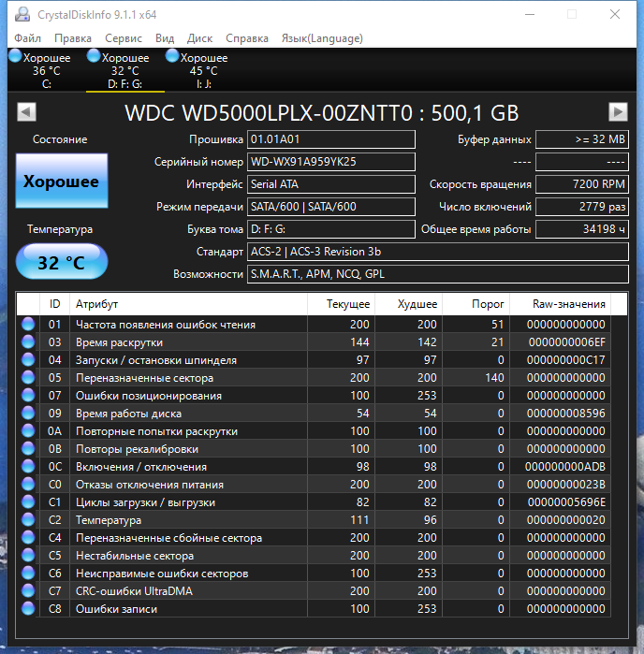Click status orb of attribute C0
Image resolution: width=644 pixels, height=654 pixels.
28,485
